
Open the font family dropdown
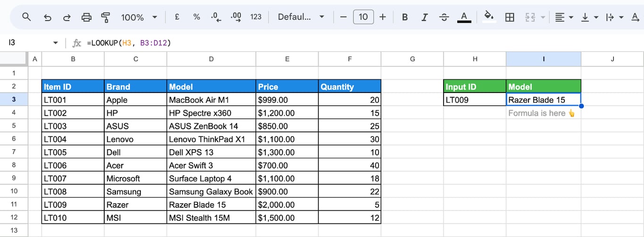coord(301,17)
